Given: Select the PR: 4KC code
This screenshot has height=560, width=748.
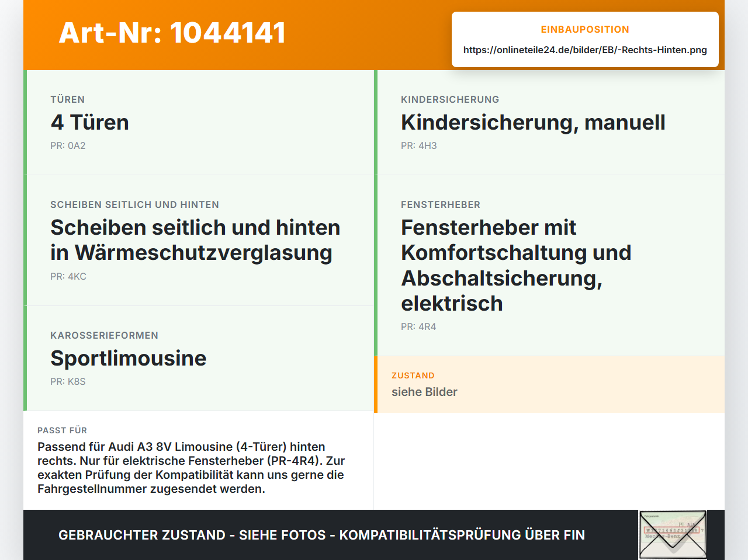Looking at the screenshot, I should coord(68,277).
